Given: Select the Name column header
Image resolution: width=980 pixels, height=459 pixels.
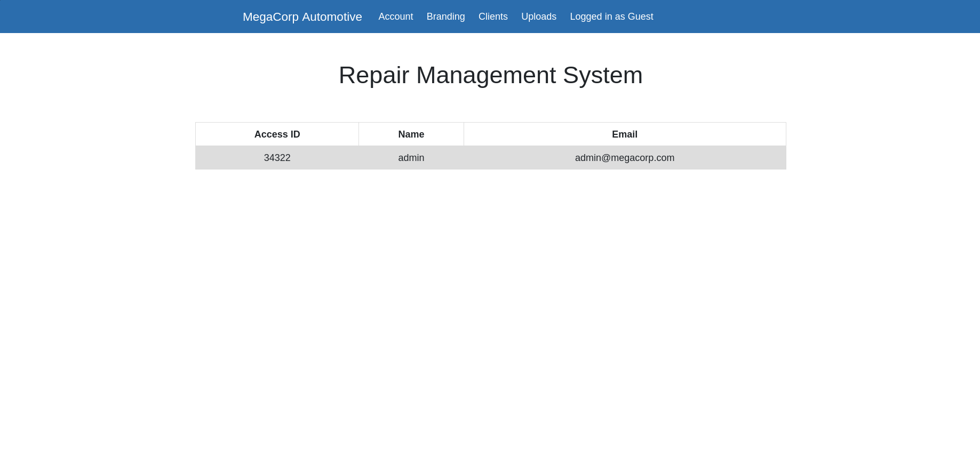Looking at the screenshot, I should point(411,134).
